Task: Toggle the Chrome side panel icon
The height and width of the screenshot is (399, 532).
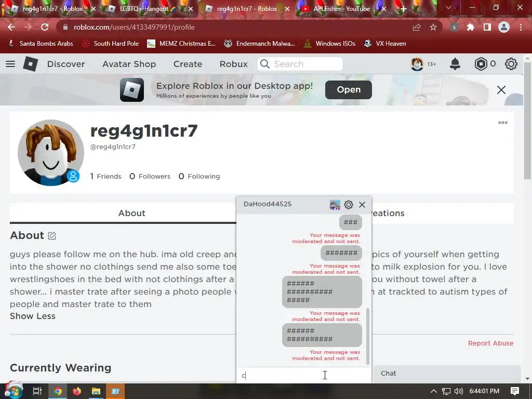Action: click(487, 27)
